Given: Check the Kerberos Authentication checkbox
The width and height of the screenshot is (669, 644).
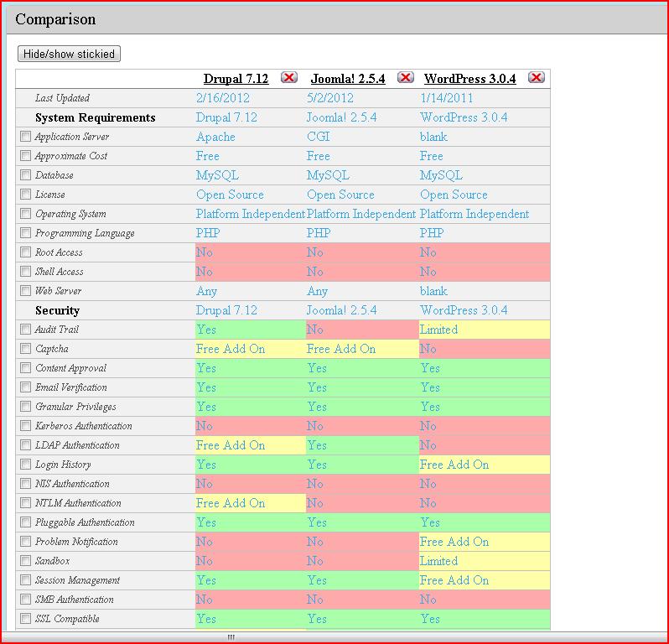Looking at the screenshot, I should click(x=26, y=425).
